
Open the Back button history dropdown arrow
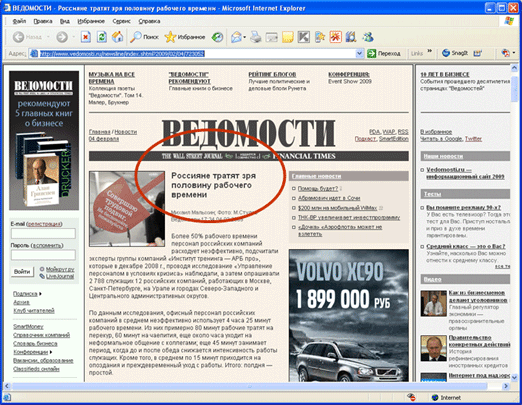48,37
